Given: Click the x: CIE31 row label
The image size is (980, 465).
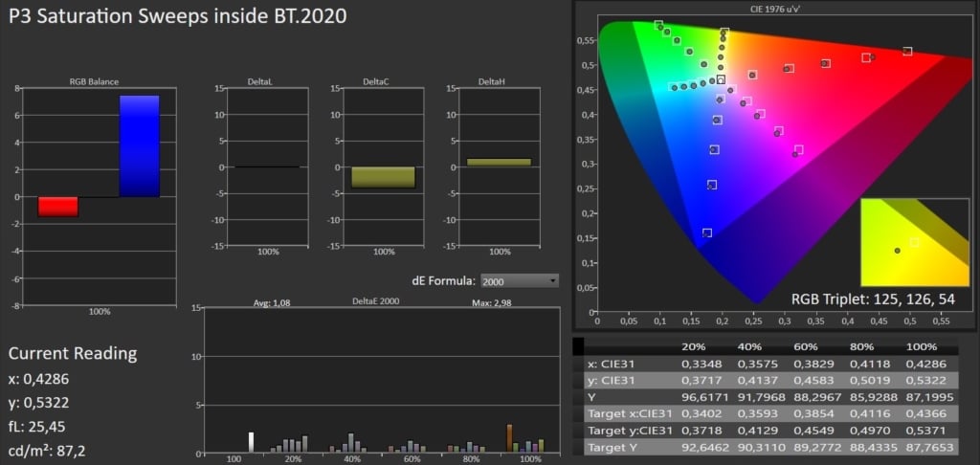Looking at the screenshot, I should point(611,364).
